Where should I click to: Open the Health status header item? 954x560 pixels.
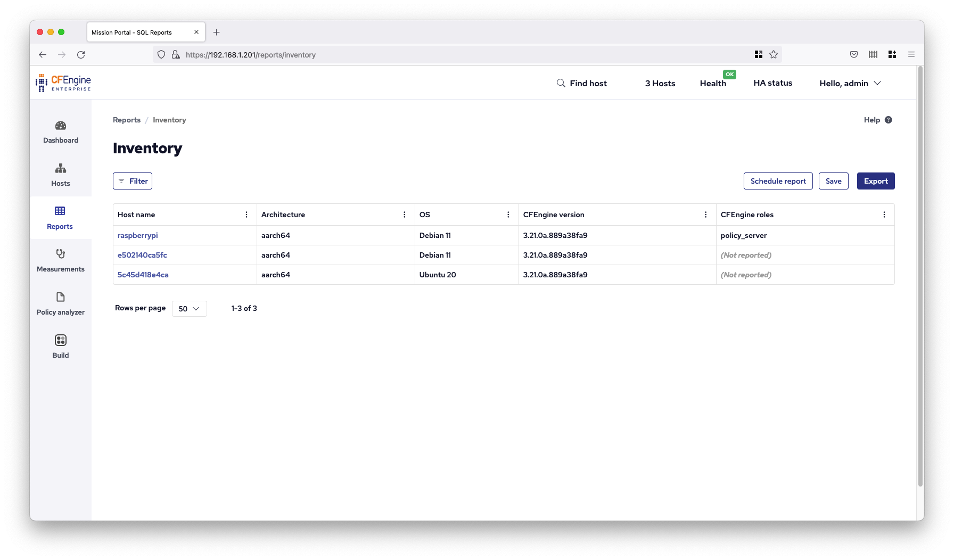(713, 83)
